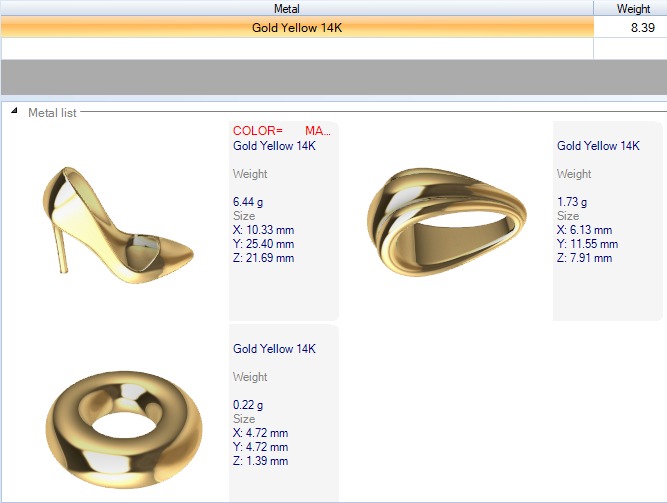The height and width of the screenshot is (503, 667).
Task: Click Gold Yellow 14K label beside the torus
Action: click(x=274, y=349)
